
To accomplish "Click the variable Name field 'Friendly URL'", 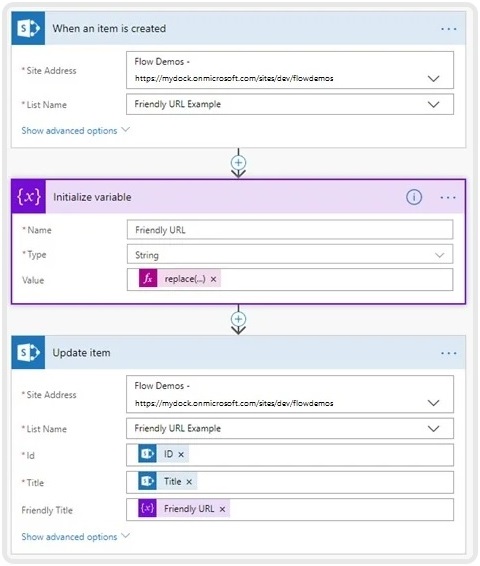I will click(290, 230).
